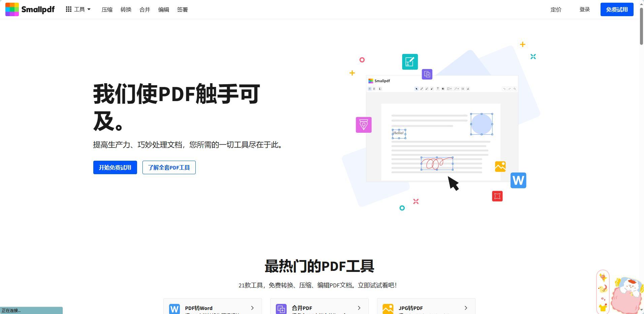
Task: Click the 正在连接 status bar text
Action: [x=11, y=311]
